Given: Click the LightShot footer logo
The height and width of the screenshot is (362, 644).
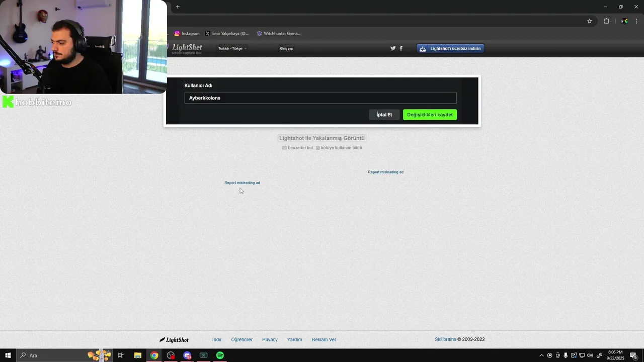Looking at the screenshot, I should [x=174, y=340].
